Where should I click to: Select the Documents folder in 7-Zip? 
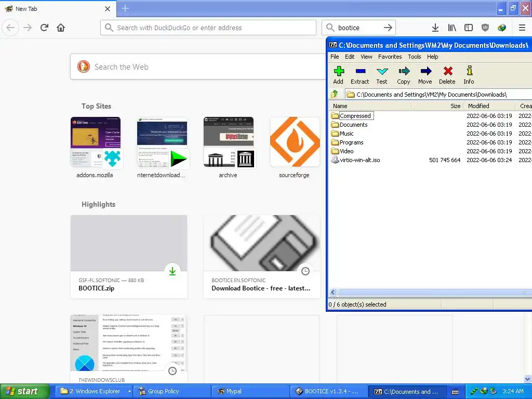click(x=353, y=125)
